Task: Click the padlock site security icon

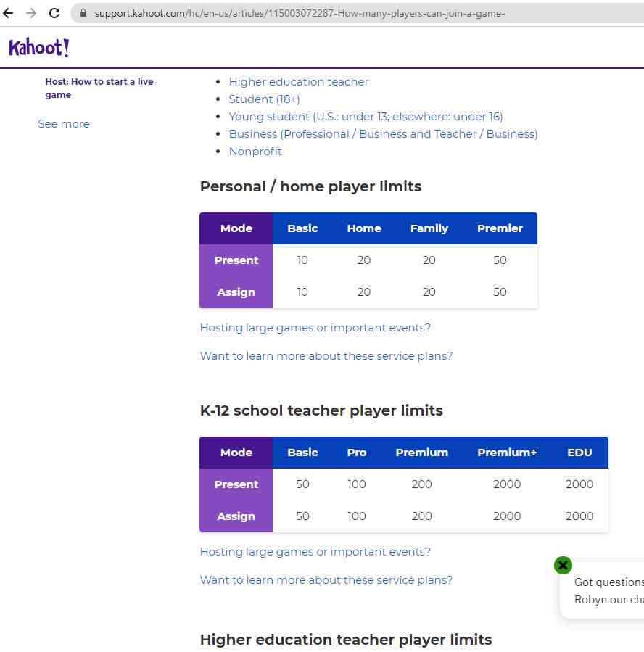Action: point(83,13)
